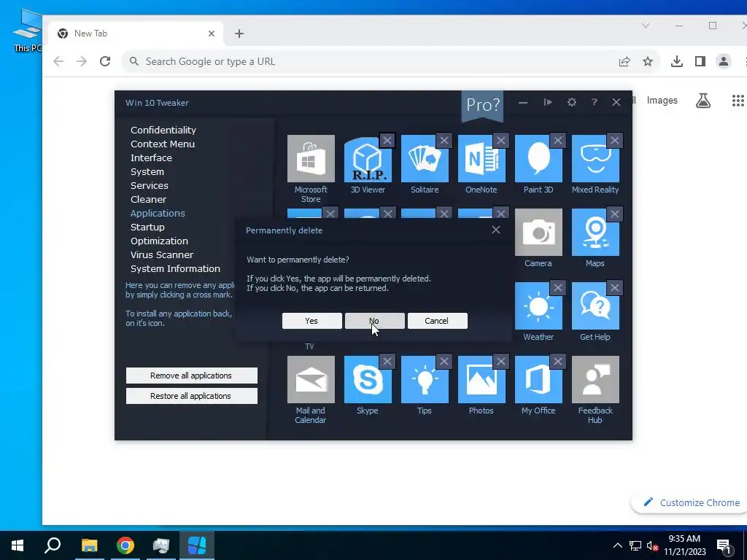The image size is (747, 560).
Task: Open the Virus Scanner section
Action: click(x=162, y=254)
